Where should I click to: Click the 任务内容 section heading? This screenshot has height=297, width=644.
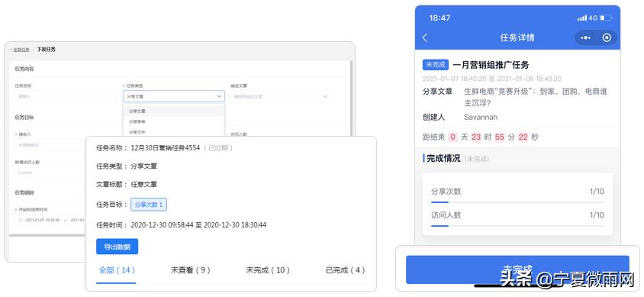(24, 69)
